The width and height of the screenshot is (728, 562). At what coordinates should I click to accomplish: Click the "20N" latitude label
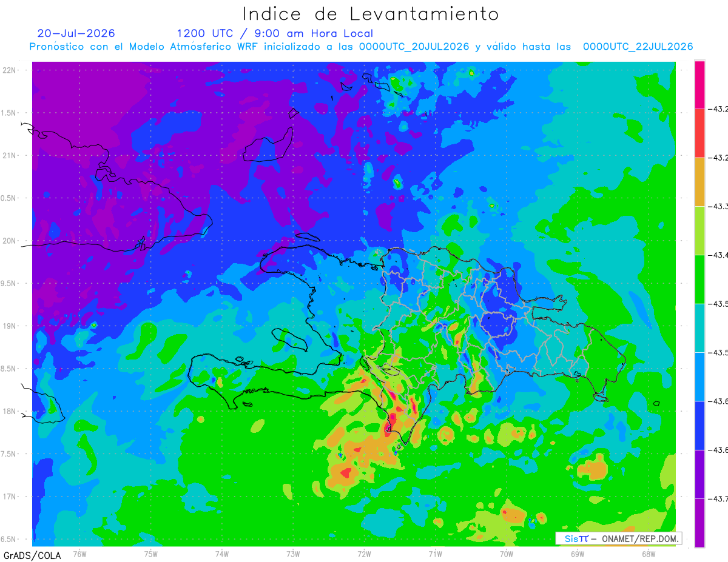(10, 241)
